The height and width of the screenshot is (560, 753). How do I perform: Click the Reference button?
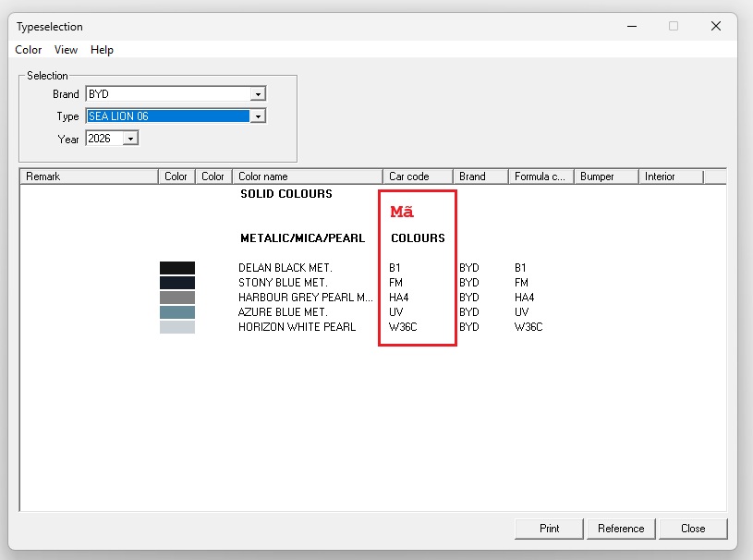pos(621,529)
